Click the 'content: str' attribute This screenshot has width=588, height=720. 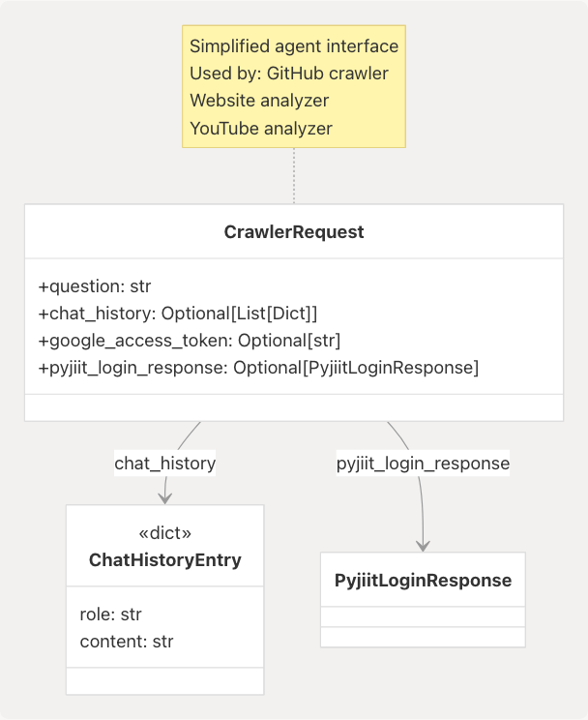[127, 641]
